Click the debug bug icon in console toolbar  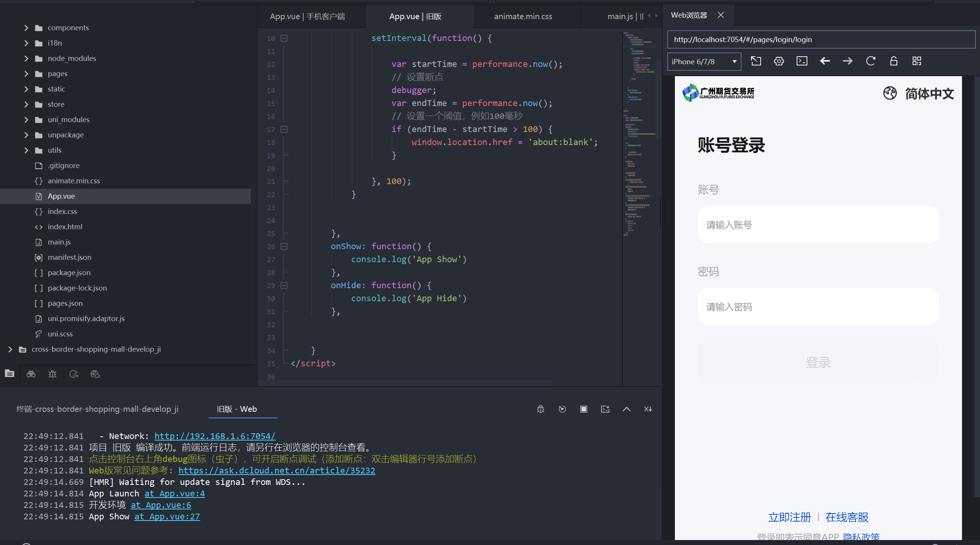tap(541, 409)
